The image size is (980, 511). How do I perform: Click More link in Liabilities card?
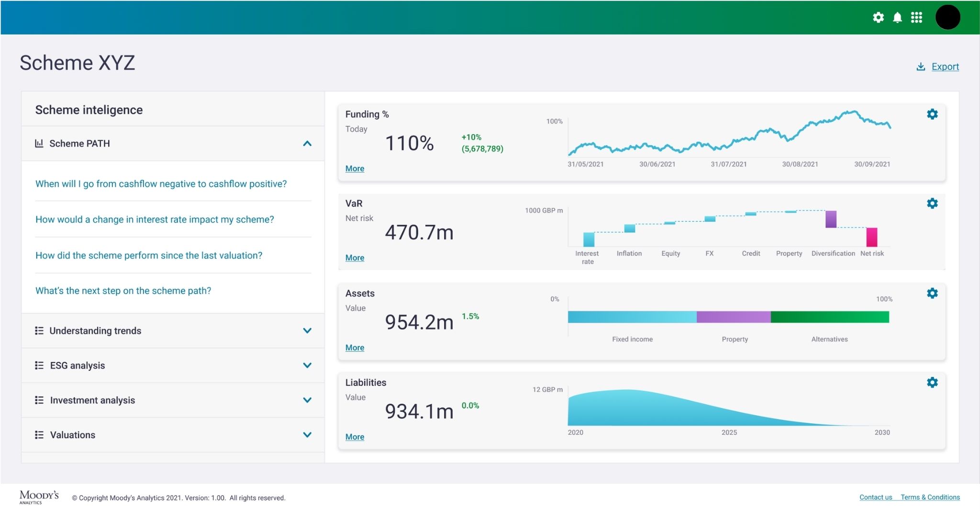click(x=355, y=437)
